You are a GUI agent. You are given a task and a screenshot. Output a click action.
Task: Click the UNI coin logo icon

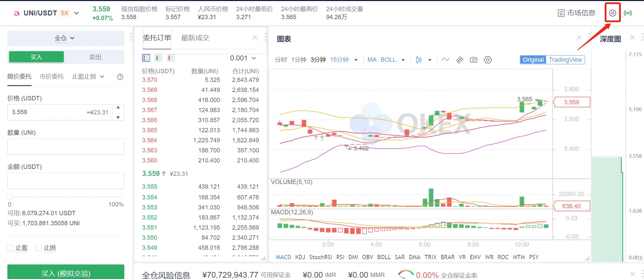point(16,13)
